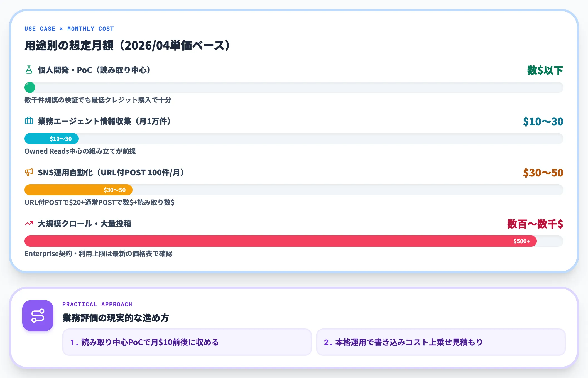Screen dimensions: 588x378
Task: Click the briefcase icon beside 業務エージェント情報収集
Action: (29, 121)
